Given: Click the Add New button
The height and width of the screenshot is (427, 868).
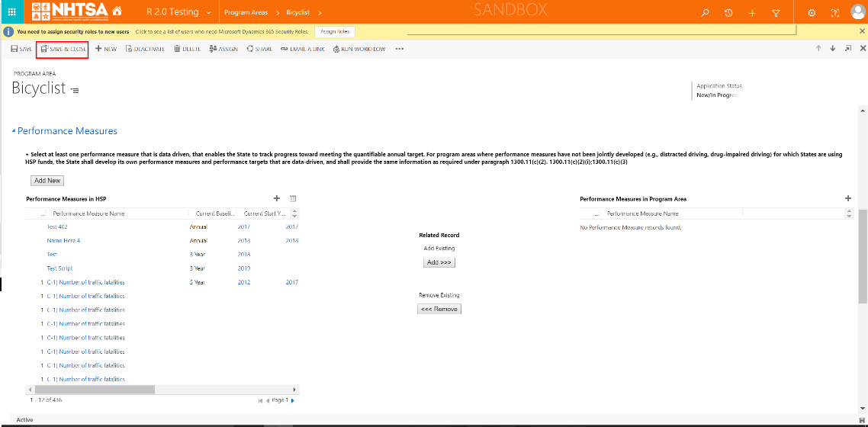Looking at the screenshot, I should 47,180.
